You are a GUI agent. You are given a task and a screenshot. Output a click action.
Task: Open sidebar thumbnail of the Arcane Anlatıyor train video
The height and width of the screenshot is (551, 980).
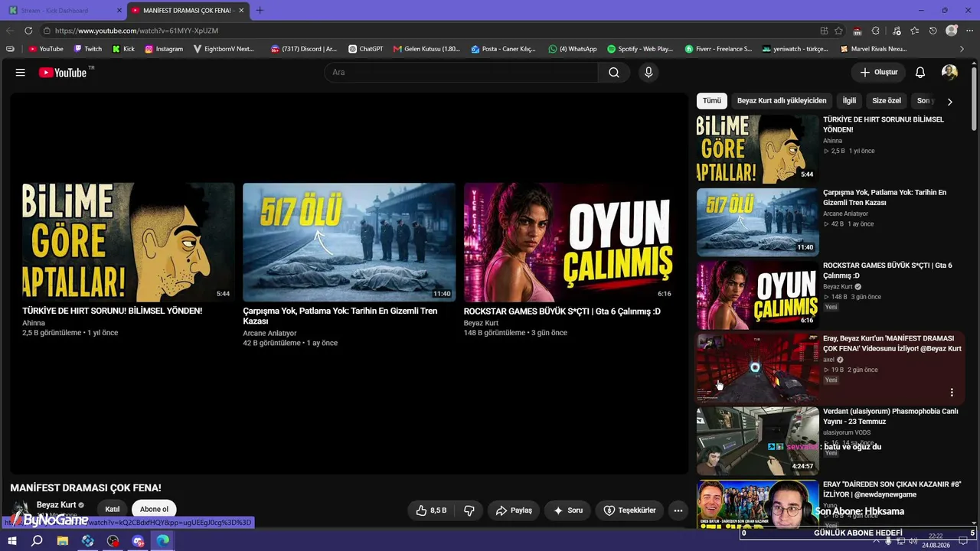pyautogui.click(x=757, y=222)
